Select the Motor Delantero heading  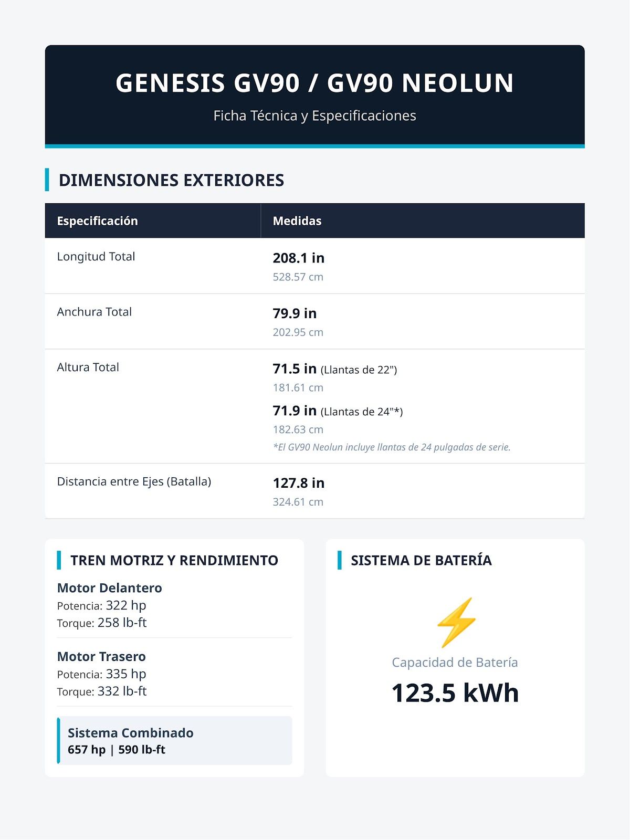coord(109,588)
